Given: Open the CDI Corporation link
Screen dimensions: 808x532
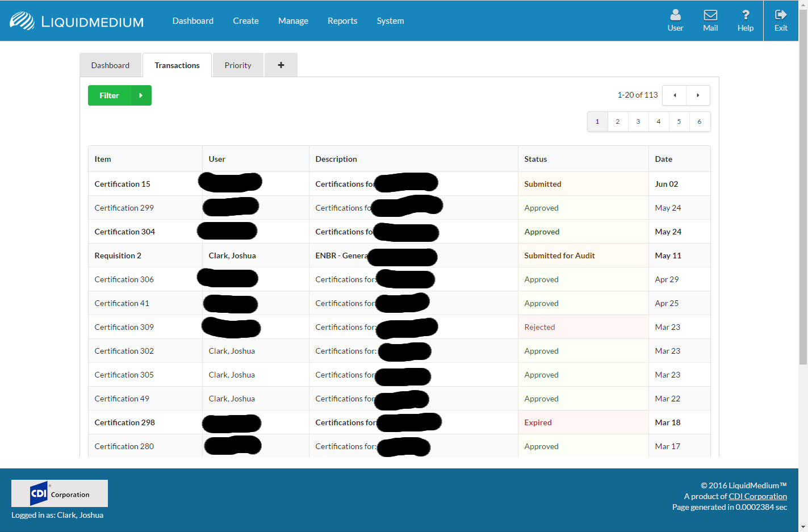Looking at the screenshot, I should coord(757,496).
